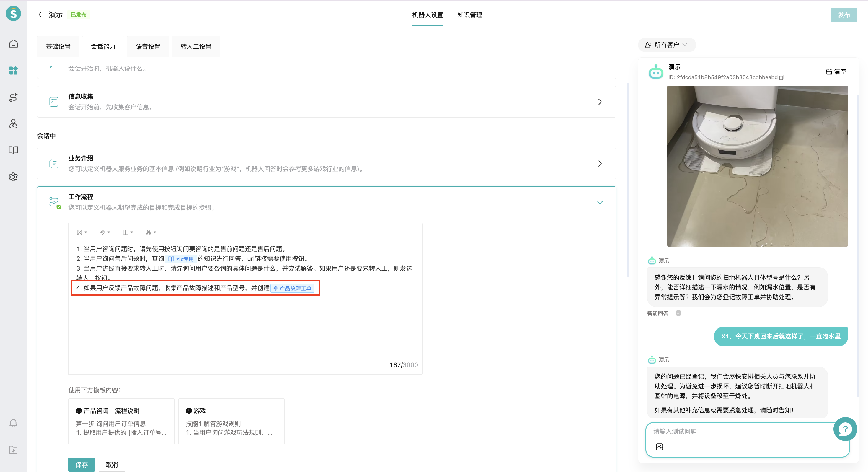Switch to the 知识管理 tab
This screenshot has width=868, height=472.
469,15
